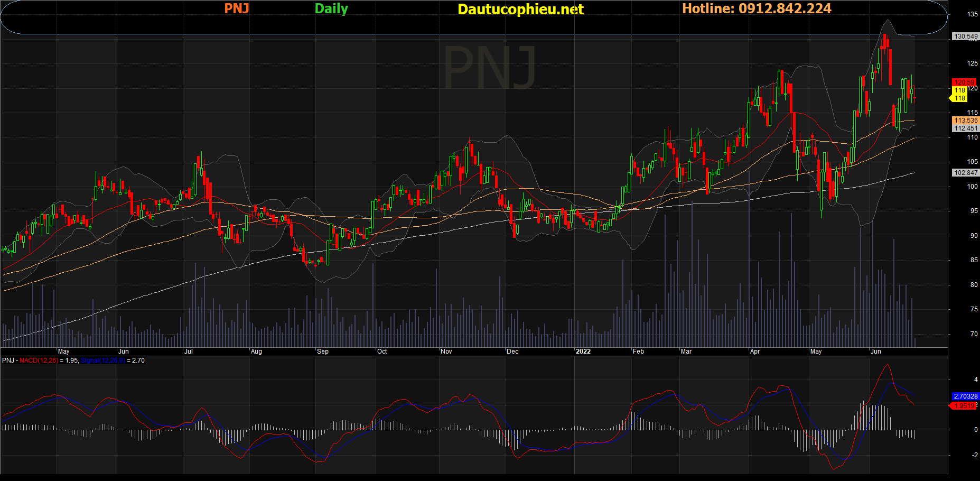980x481 pixels.
Task: Select the Sep marker on time axis
Action: 322,351
